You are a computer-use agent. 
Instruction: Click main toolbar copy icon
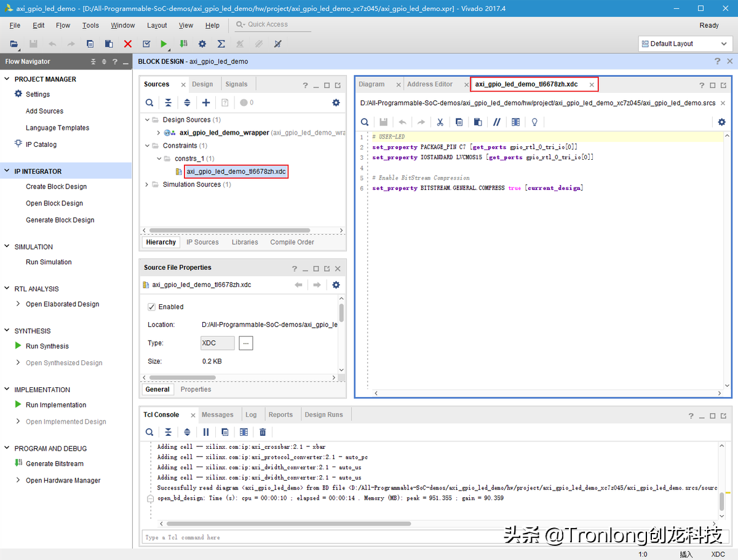click(x=90, y=44)
